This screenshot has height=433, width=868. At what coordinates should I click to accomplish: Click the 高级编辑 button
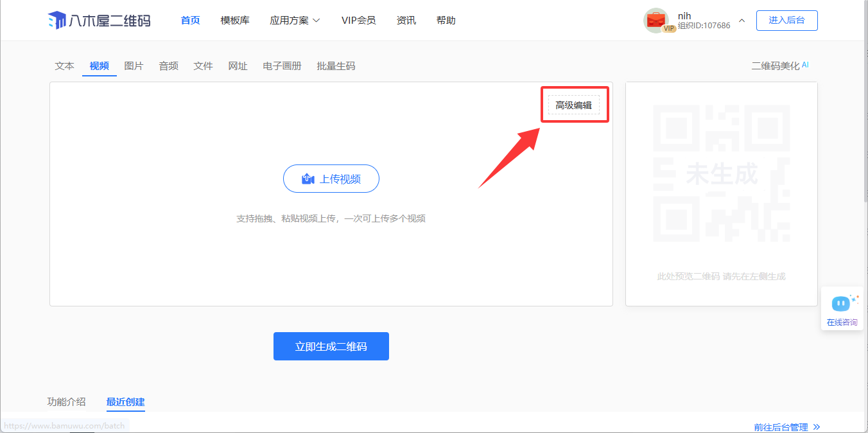[x=573, y=105]
